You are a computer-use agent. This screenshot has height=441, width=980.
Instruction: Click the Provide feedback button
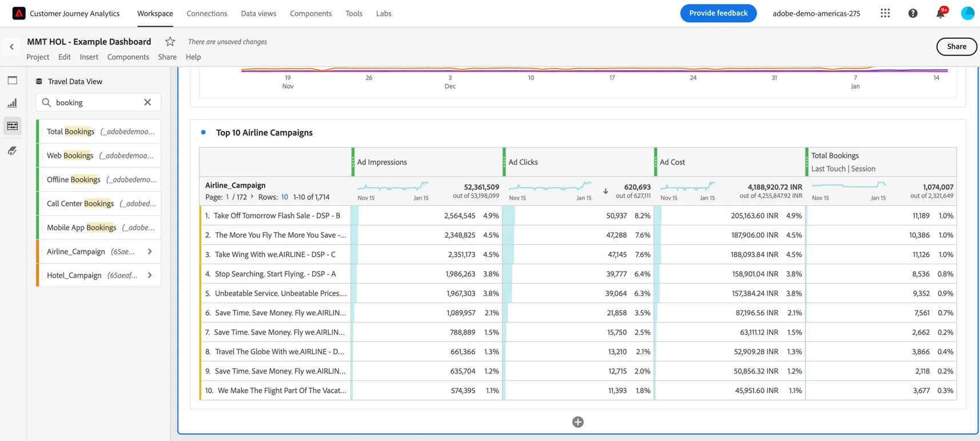pyautogui.click(x=718, y=13)
